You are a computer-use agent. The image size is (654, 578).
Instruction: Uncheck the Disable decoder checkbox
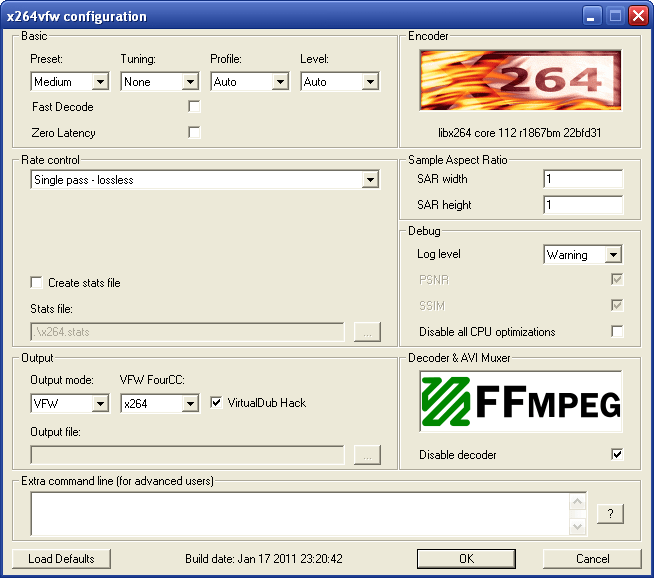coord(617,455)
